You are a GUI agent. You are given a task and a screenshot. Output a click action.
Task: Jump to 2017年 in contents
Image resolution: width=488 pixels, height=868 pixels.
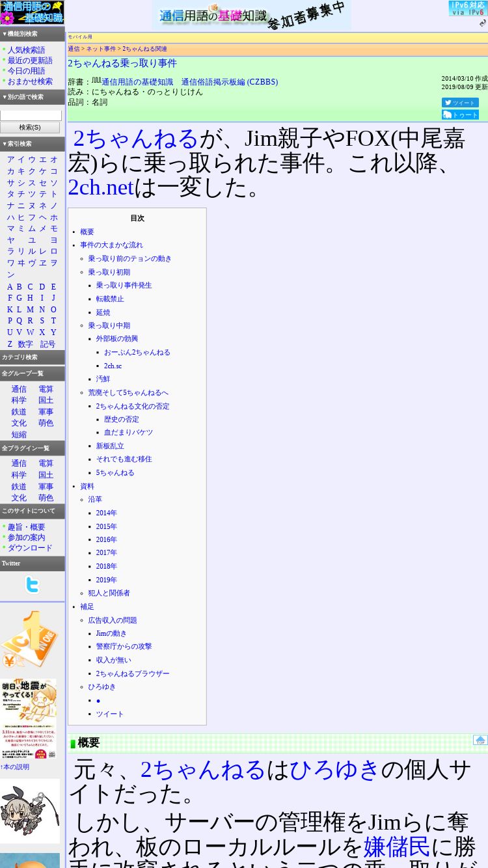[x=107, y=553]
